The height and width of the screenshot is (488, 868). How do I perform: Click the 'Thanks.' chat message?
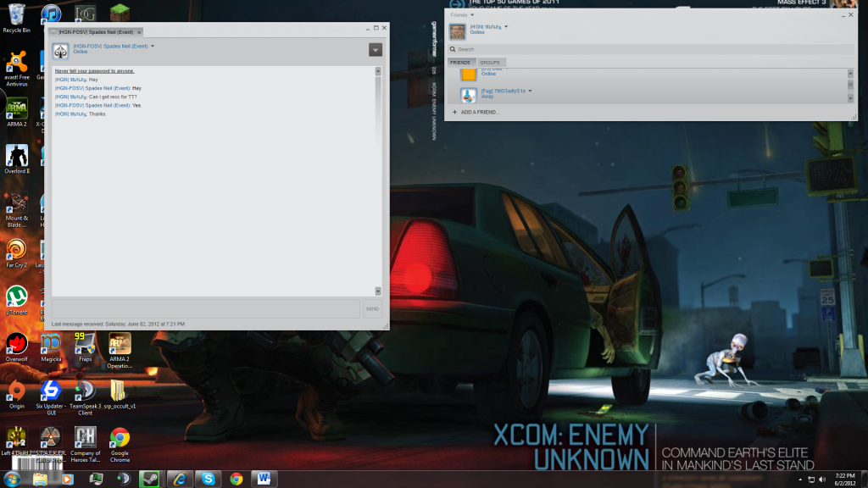97,114
